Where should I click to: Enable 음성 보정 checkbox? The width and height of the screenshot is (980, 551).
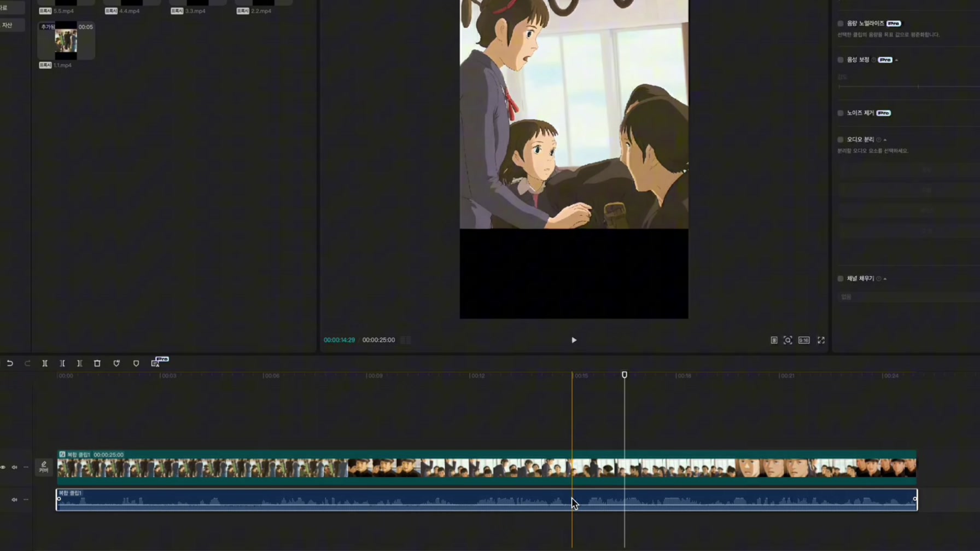click(x=841, y=60)
